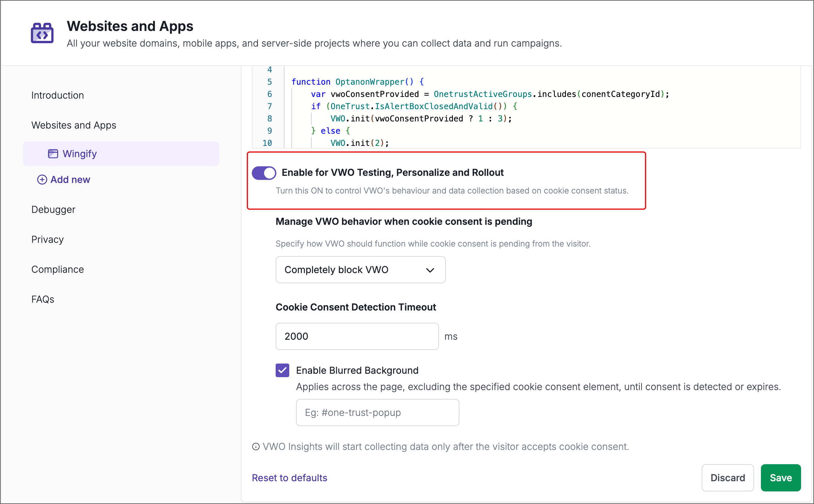Click code line with function OptanonWrapper()

pyautogui.click(x=358, y=82)
